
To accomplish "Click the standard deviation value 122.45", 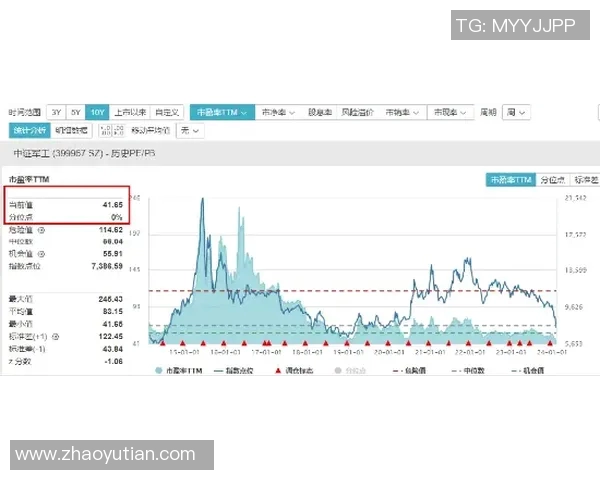I will coord(111,336).
